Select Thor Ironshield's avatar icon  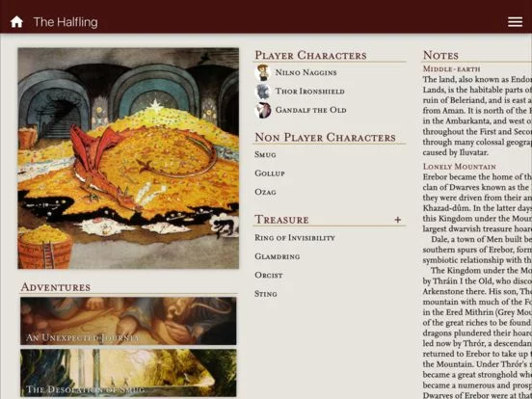pos(263,92)
